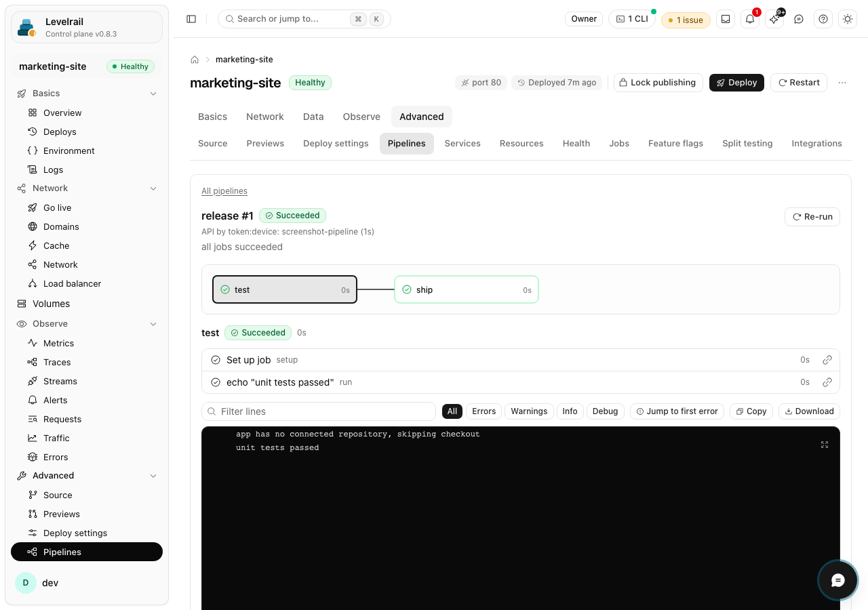
Task: Toggle light/dark theme sun icon
Action: [x=848, y=19]
